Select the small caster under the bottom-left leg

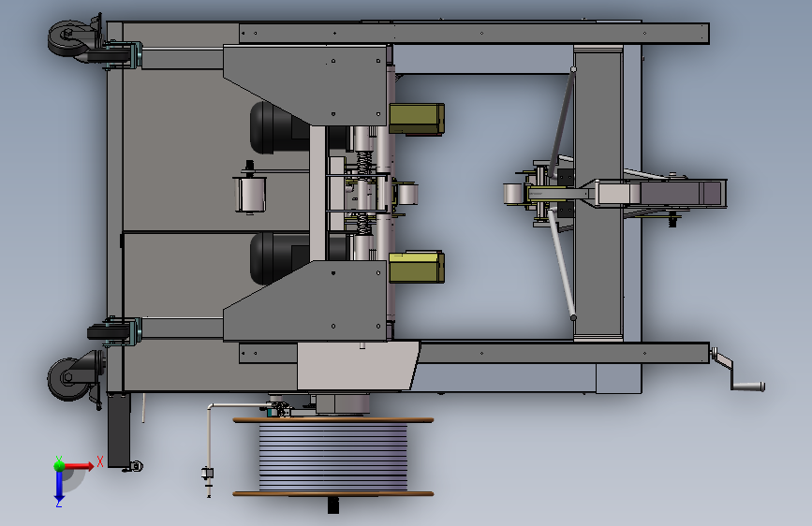(x=135, y=466)
